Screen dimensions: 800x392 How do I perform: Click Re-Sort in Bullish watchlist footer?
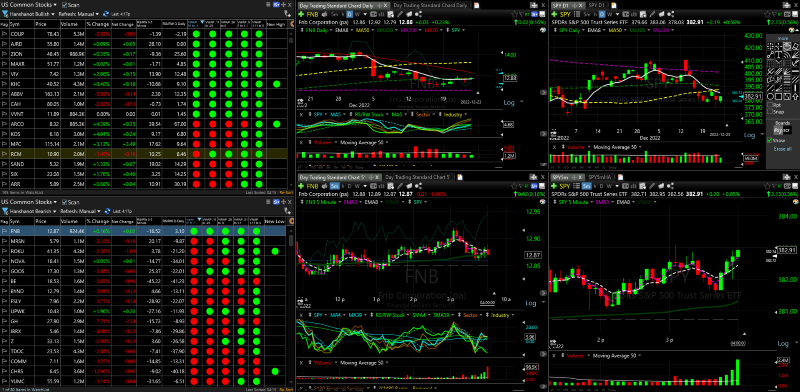pyautogui.click(x=287, y=192)
